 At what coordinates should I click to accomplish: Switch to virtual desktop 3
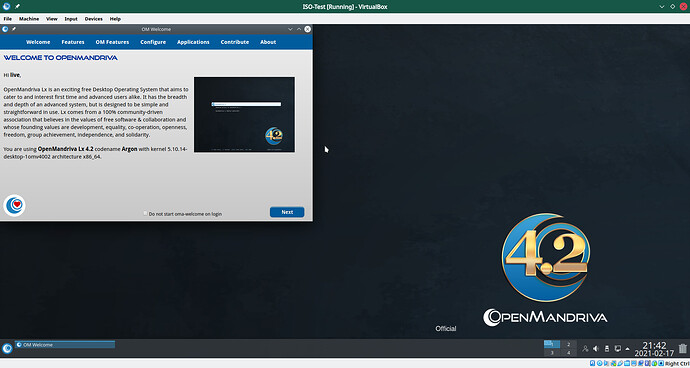pos(552,353)
